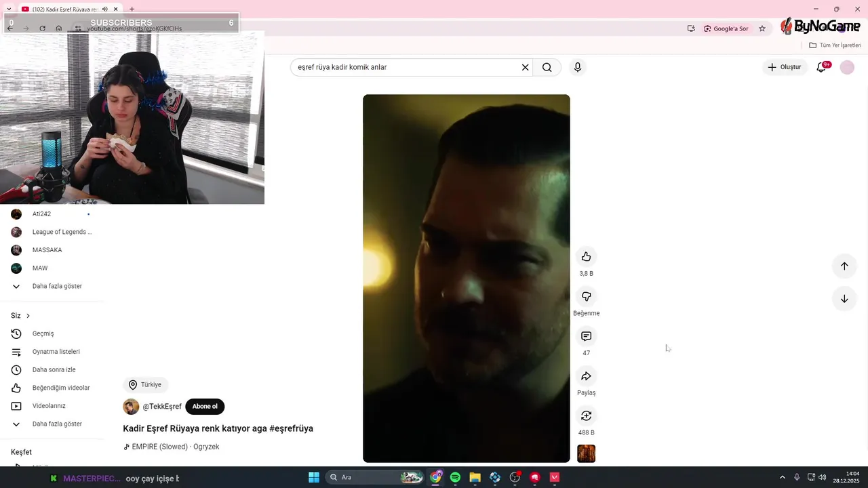The image size is (868, 488).
Task: Submit search with magnifier icon
Action: pos(547,67)
